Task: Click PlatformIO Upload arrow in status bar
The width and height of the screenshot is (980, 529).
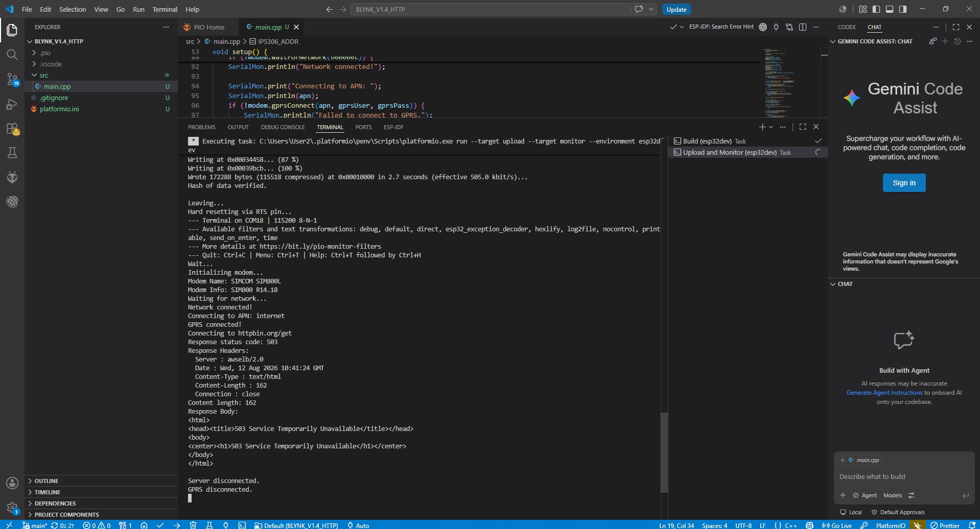Action: 177,525
